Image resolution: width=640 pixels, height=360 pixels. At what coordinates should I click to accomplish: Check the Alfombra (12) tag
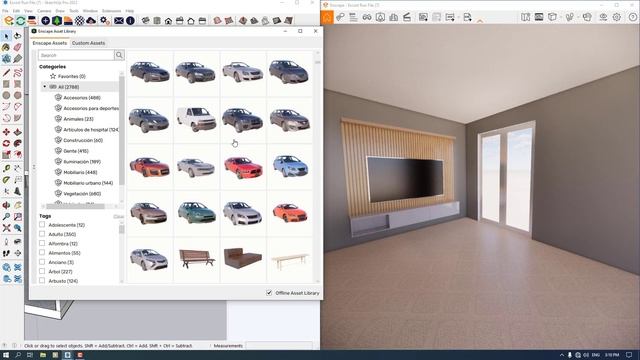(42, 243)
